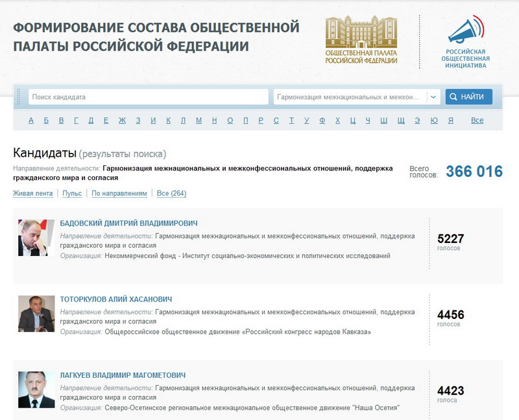519x420 pixels.
Task: Expand the Гармонизация межнациональных combo box
Action: coord(349,97)
